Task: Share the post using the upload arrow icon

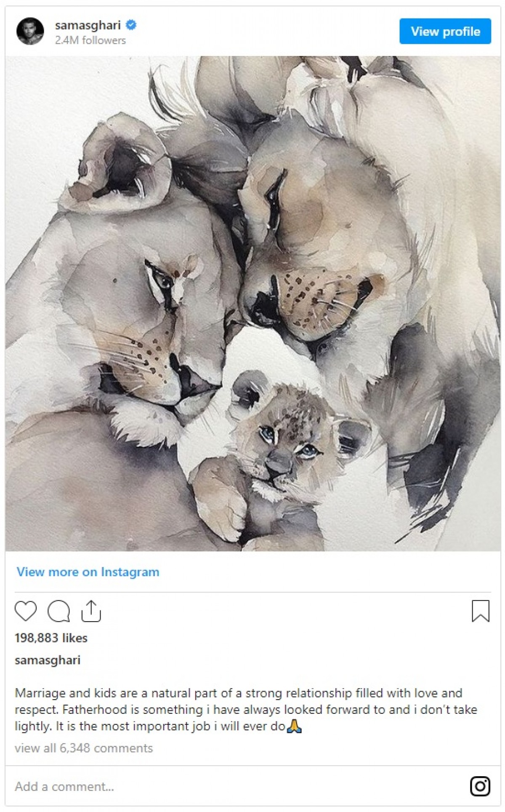Action: 91,611
